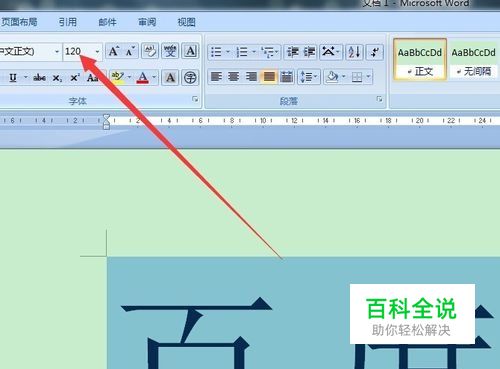Expand the borders dropdown arrow
The width and height of the screenshot is (500, 369).
(368, 77)
